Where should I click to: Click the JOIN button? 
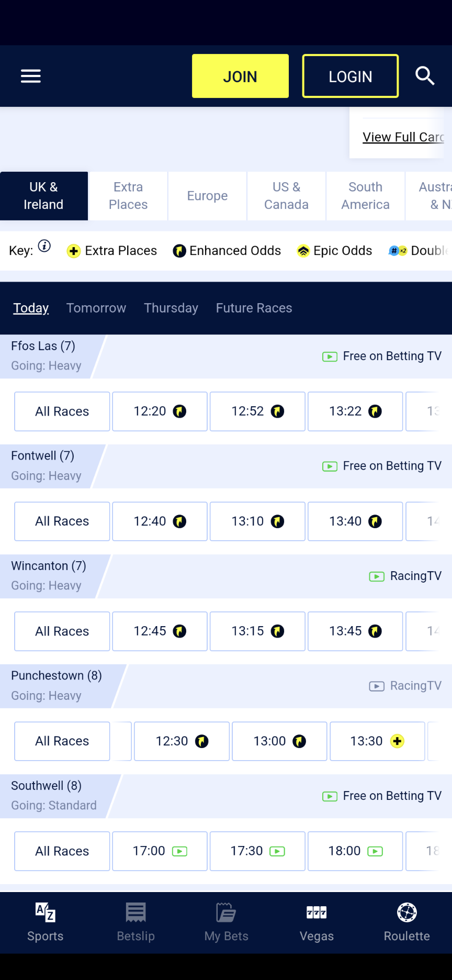tap(240, 76)
